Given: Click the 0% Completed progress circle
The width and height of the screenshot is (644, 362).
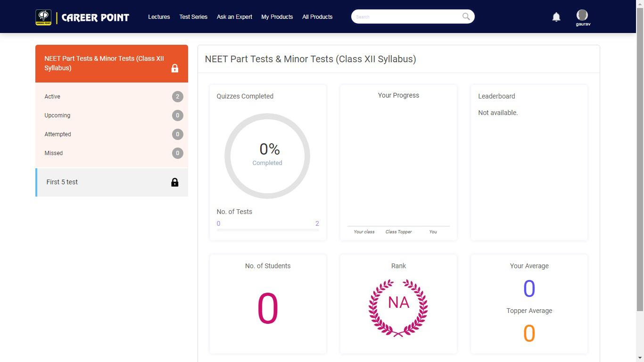Looking at the screenshot, I should (267, 156).
